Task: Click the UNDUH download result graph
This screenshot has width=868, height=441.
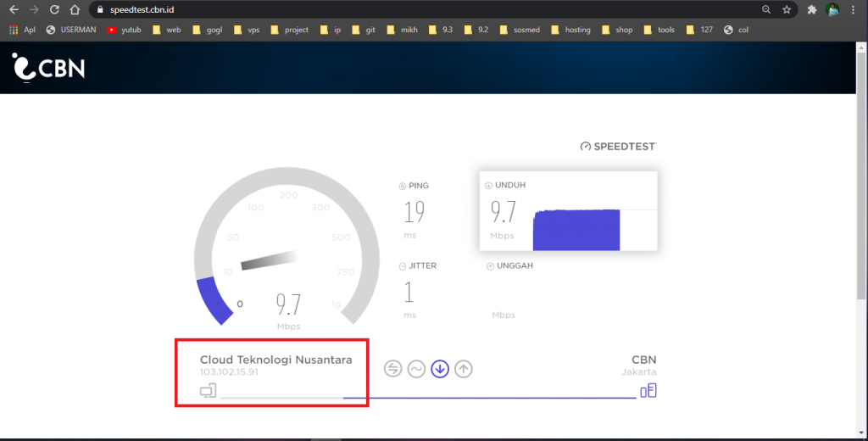Action: (576, 227)
